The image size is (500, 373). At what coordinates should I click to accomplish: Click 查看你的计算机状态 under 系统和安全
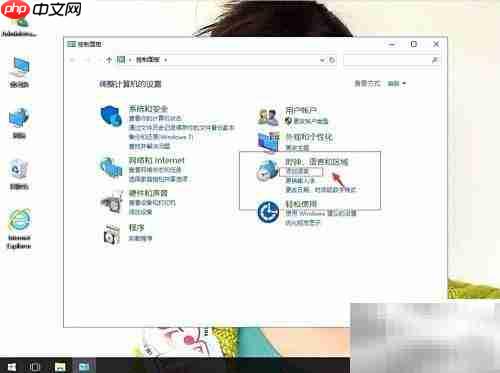[x=155, y=118]
